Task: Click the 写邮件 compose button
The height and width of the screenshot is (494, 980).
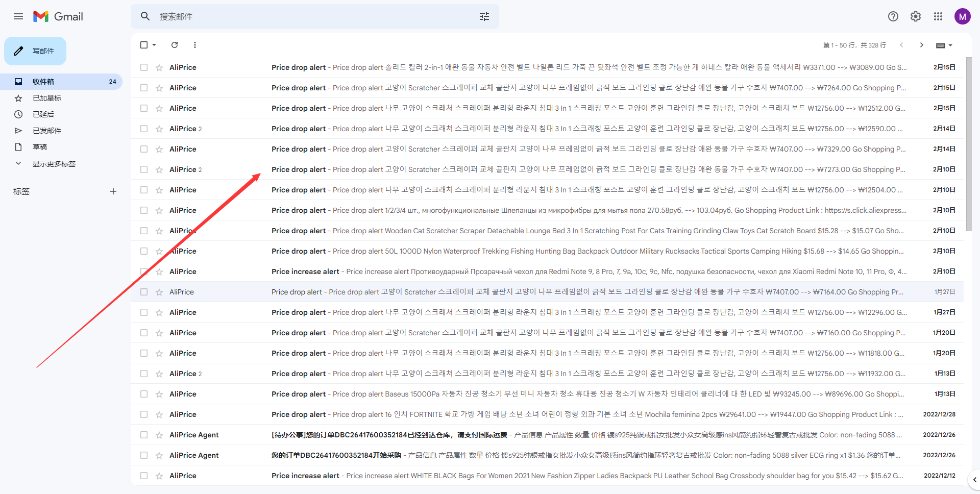Action: [35, 51]
